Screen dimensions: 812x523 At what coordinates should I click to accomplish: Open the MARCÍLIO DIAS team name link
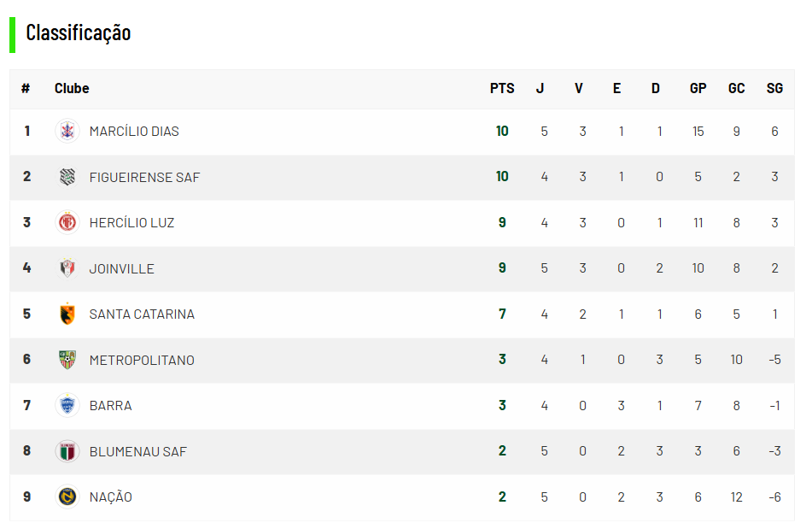click(x=134, y=131)
